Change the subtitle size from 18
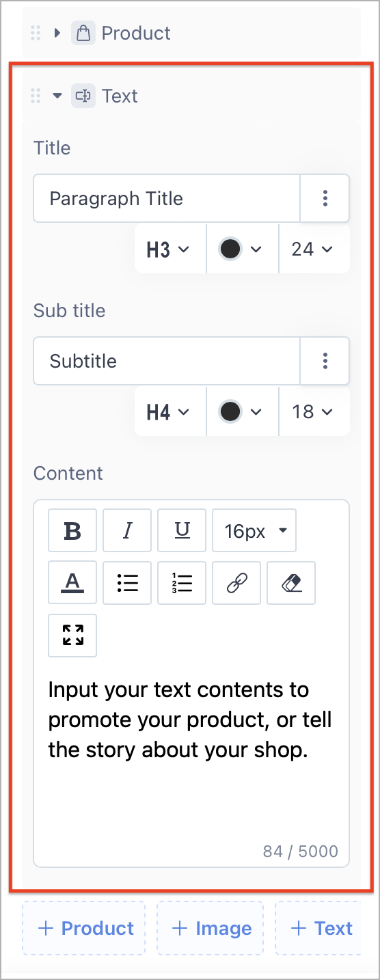 [x=313, y=412]
